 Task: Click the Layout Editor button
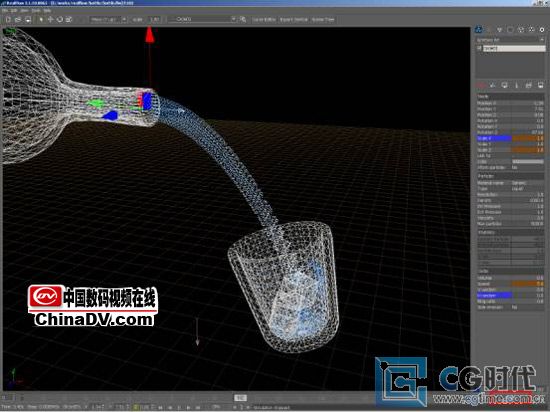[x=264, y=20]
